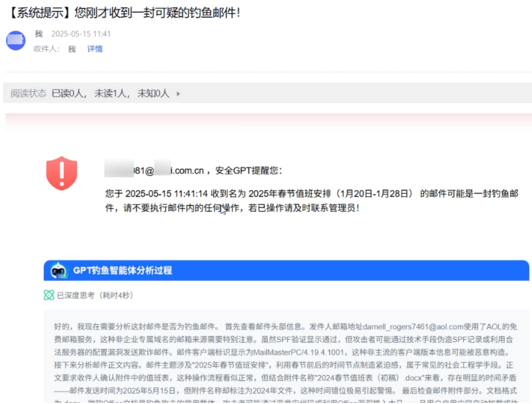Screen dimensions: 532x404
Task: Click the 阅读状态 label
Action: tap(28, 94)
